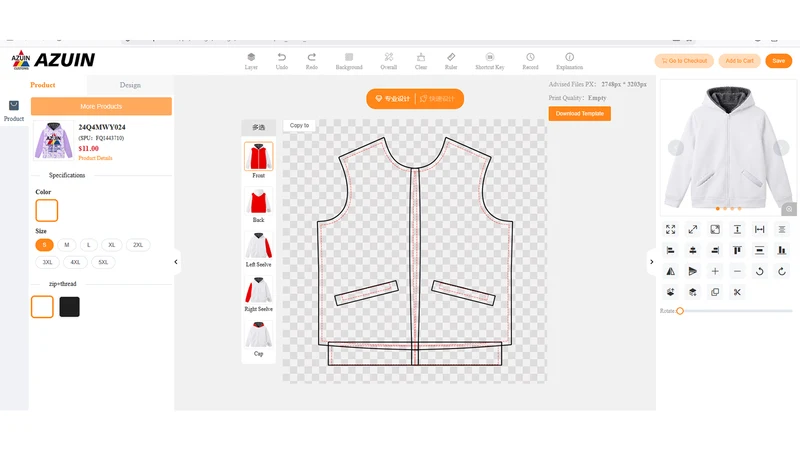Image resolution: width=800 pixels, height=450 pixels.
Task: Click the Add to Cart button
Action: pyautogui.click(x=739, y=61)
